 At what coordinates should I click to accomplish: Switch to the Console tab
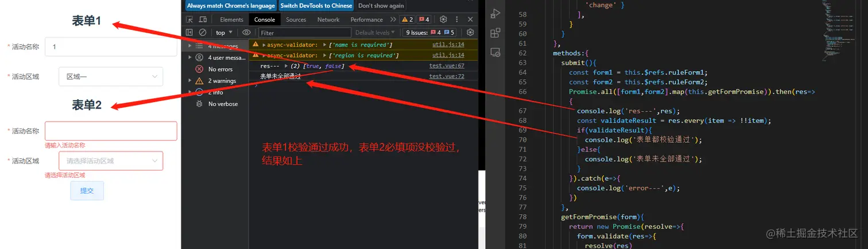coord(265,20)
